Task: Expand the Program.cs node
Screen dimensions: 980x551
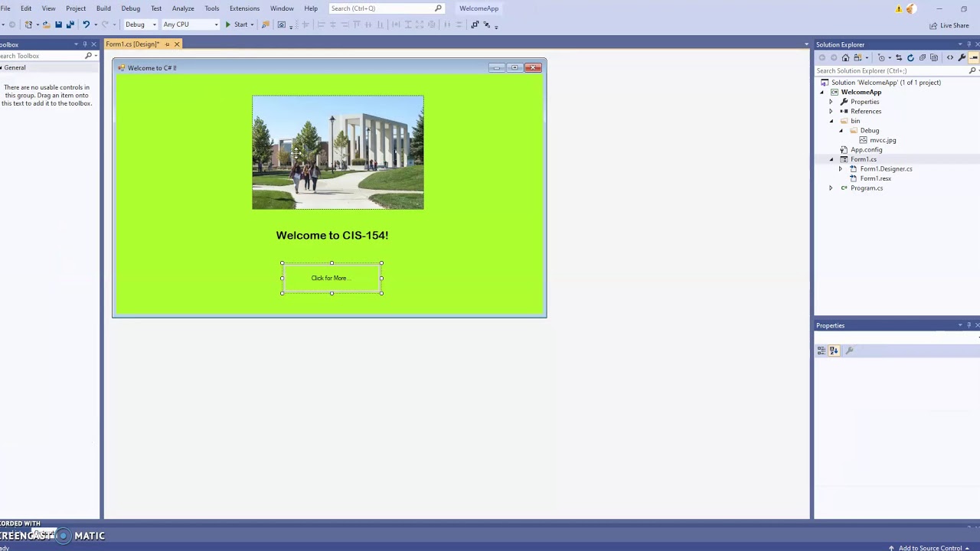Action: click(x=831, y=188)
